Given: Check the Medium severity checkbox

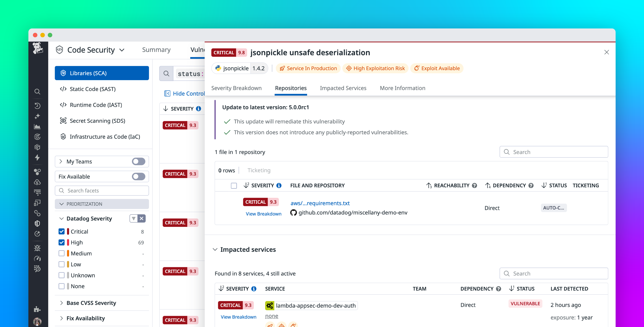Looking at the screenshot, I should point(62,253).
